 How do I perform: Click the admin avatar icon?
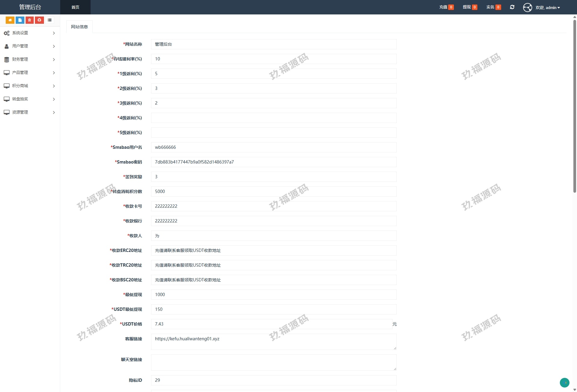click(x=527, y=8)
